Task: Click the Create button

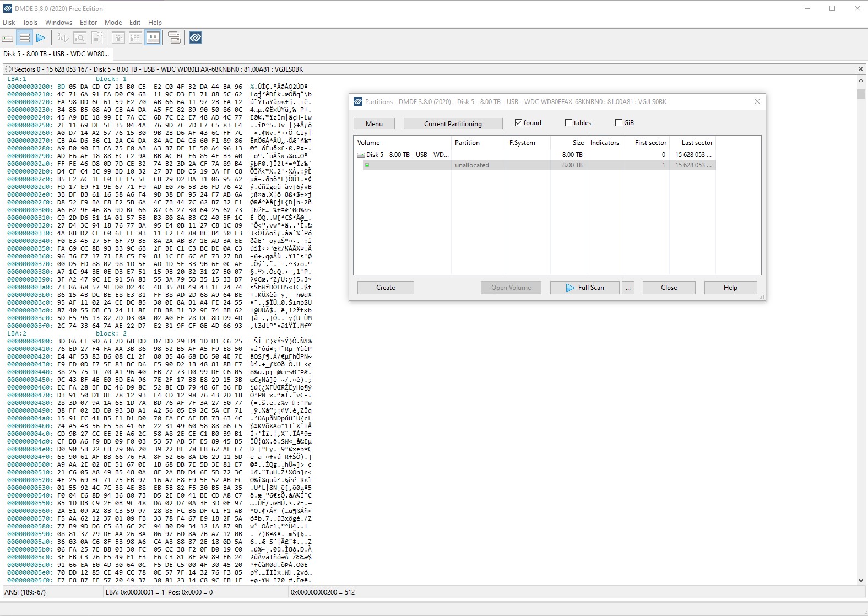Action: (386, 288)
